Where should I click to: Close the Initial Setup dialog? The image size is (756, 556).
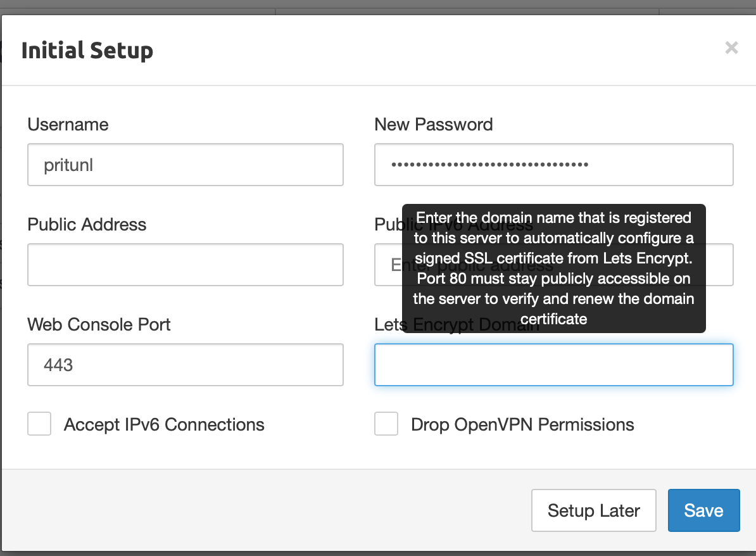point(731,47)
